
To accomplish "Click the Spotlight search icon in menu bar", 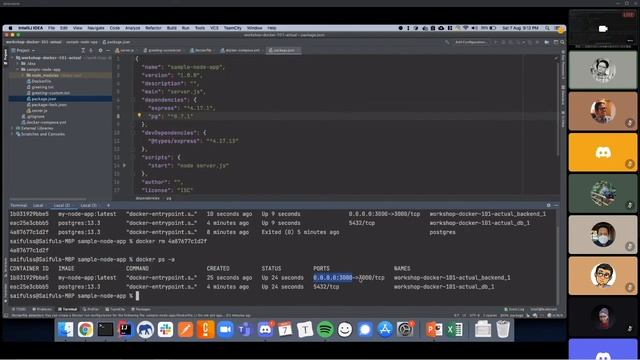I will 547,28.
